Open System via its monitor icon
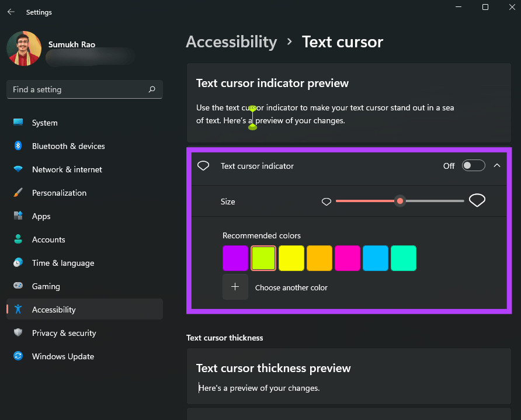 tap(18, 122)
